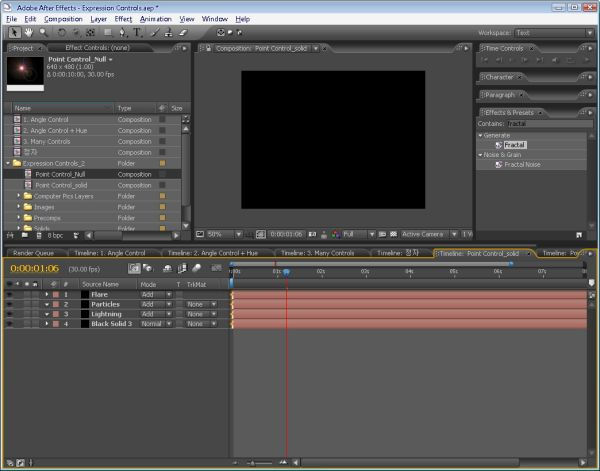Toggle the transparency grid icon
600x471 pixels.
393,234
